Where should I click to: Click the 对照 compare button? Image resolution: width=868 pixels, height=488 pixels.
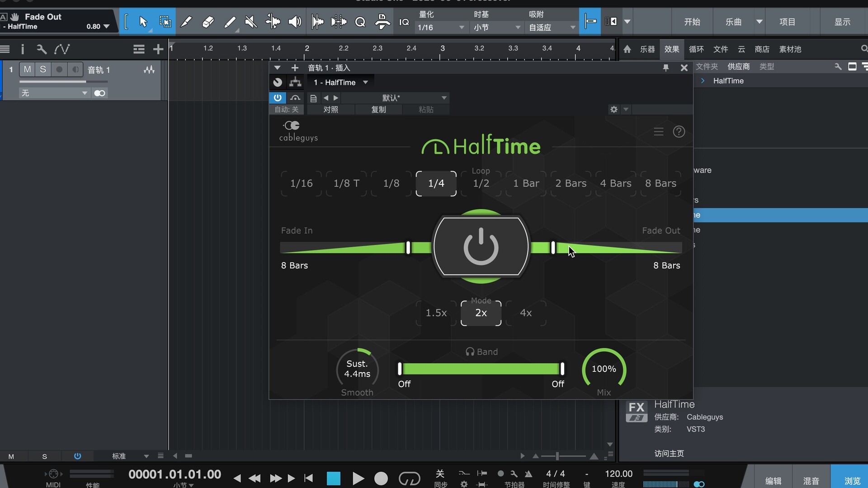[331, 109]
